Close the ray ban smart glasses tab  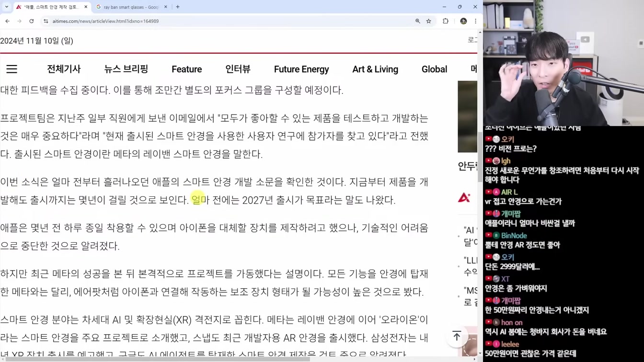pyautogui.click(x=166, y=7)
